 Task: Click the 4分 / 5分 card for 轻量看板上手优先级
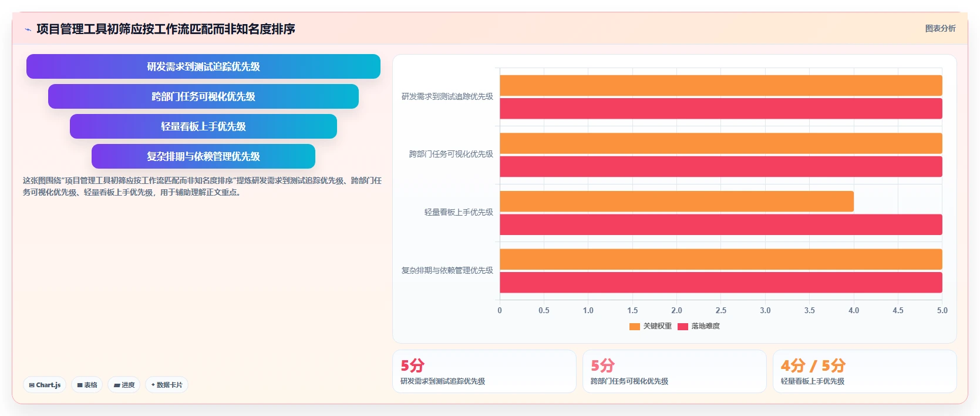pos(865,371)
